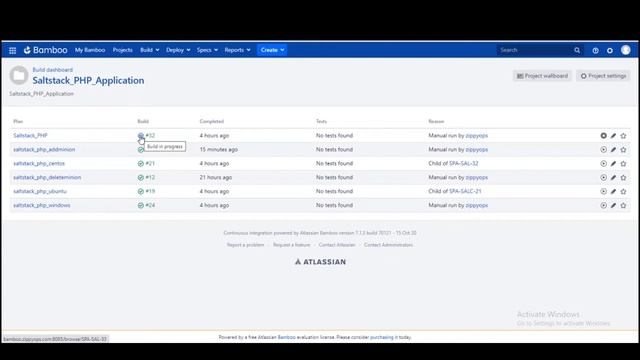Open the saltstack_php_centos plan
This screenshot has width=640, height=360.
click(39, 163)
